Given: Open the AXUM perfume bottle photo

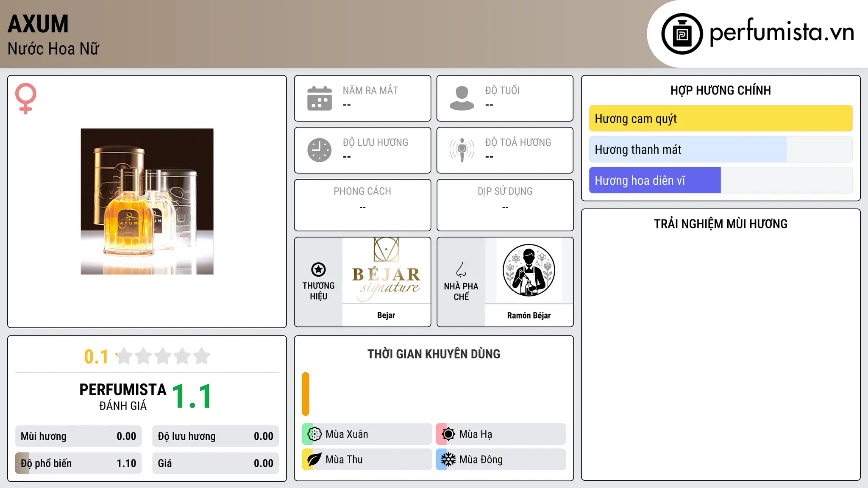Looking at the screenshot, I should (147, 202).
